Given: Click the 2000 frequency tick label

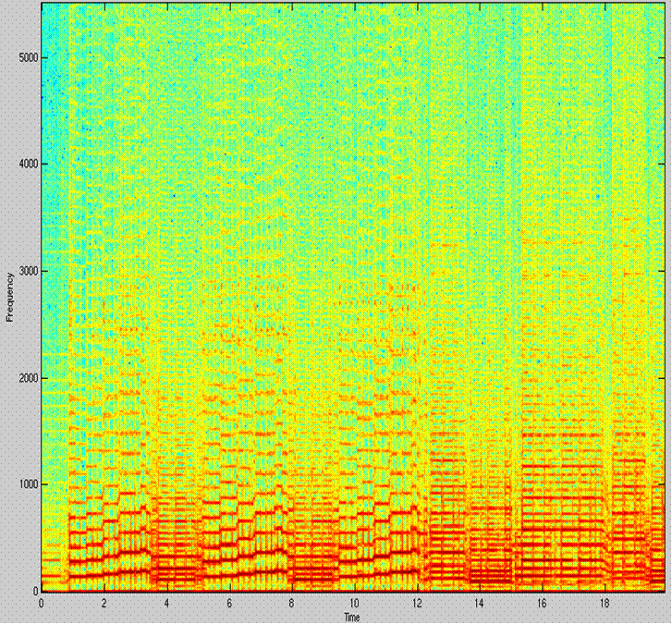Looking at the screenshot, I should coord(28,377).
